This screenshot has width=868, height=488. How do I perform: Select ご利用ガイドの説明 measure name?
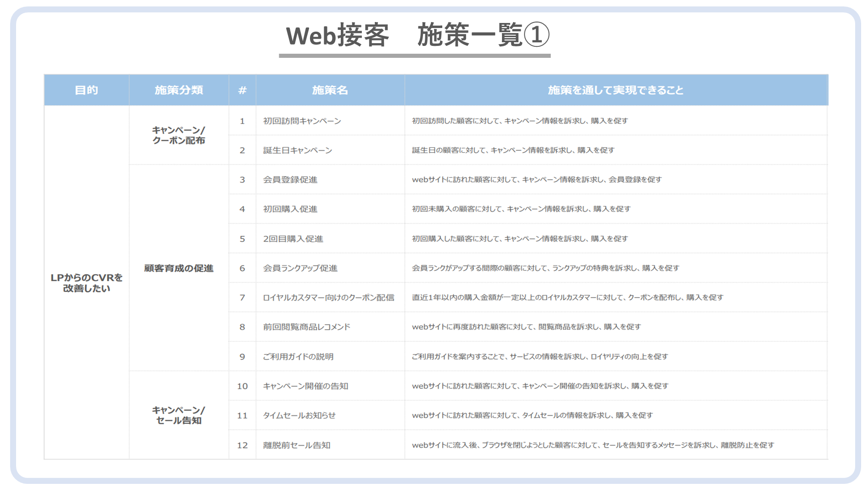(298, 357)
